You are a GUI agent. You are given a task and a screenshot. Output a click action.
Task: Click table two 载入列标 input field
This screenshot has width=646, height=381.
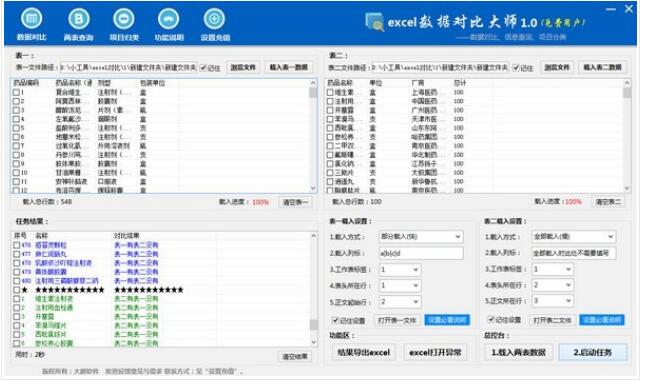click(574, 253)
